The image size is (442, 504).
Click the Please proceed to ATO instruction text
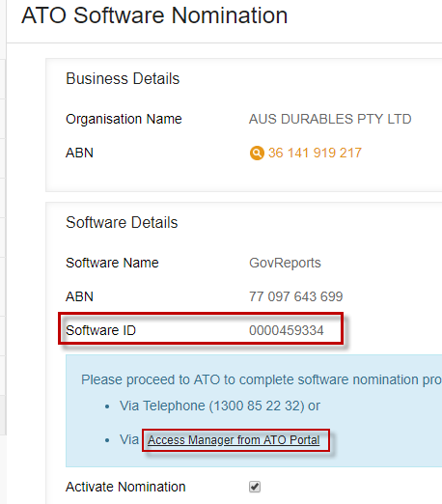(262, 379)
